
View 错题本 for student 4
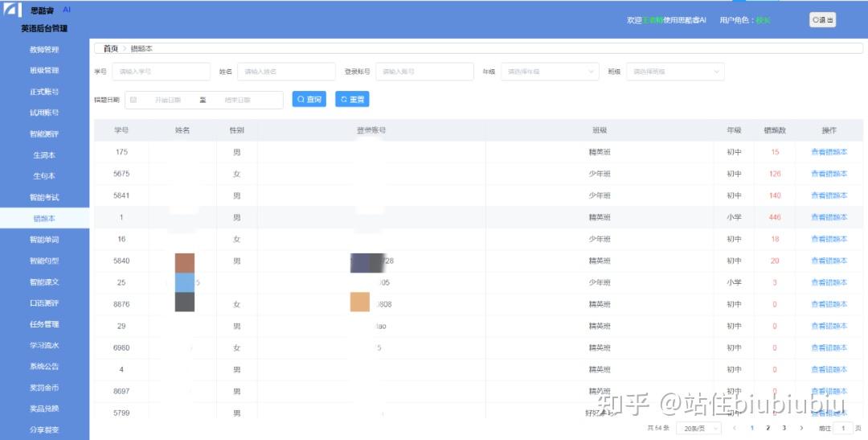(x=829, y=370)
